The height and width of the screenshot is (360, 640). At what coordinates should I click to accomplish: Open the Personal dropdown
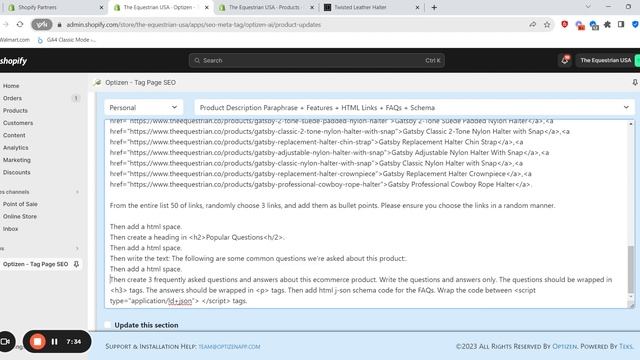tap(143, 108)
